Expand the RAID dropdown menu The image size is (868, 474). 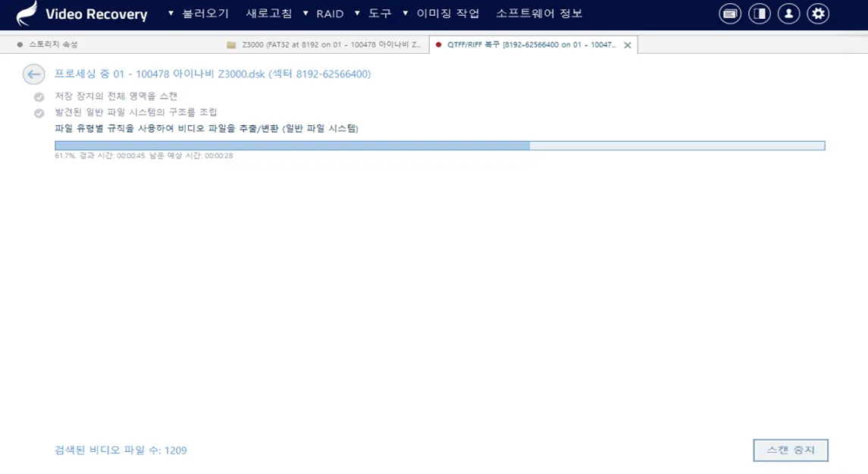(x=324, y=14)
